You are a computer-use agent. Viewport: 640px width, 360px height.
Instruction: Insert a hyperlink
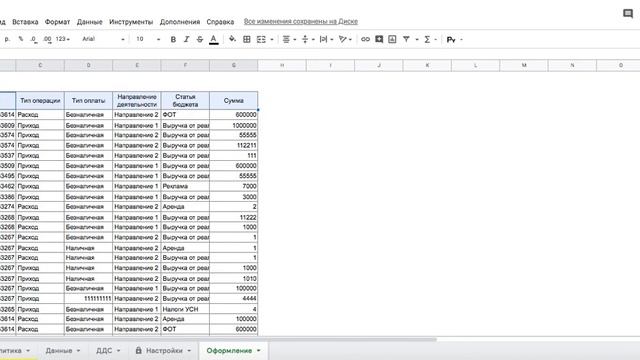pyautogui.click(x=365, y=39)
